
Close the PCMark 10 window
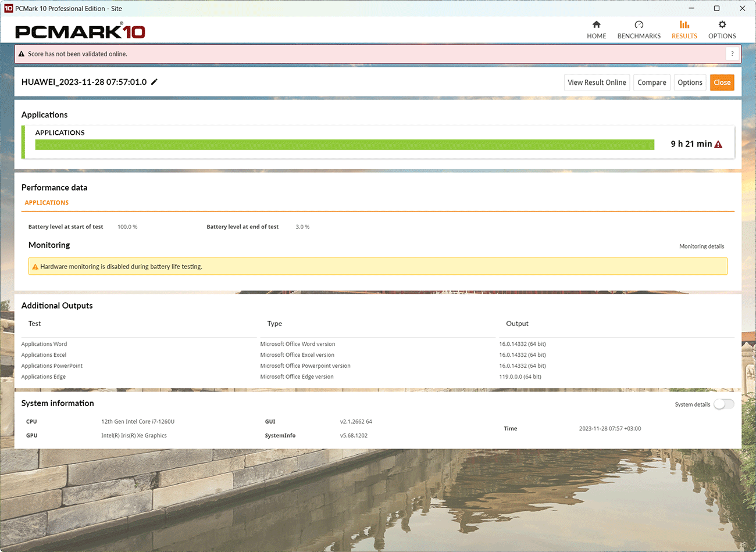[x=743, y=8]
